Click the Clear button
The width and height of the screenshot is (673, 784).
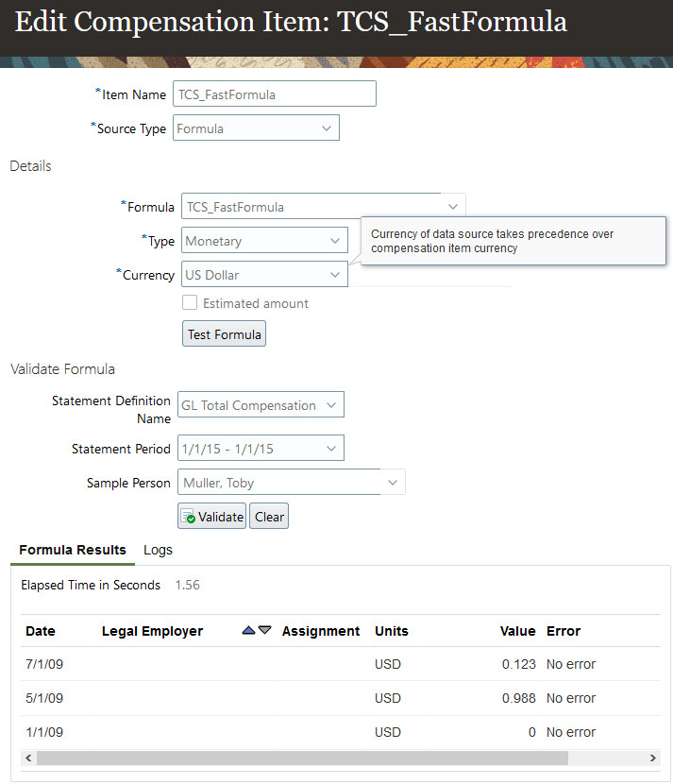tap(269, 517)
